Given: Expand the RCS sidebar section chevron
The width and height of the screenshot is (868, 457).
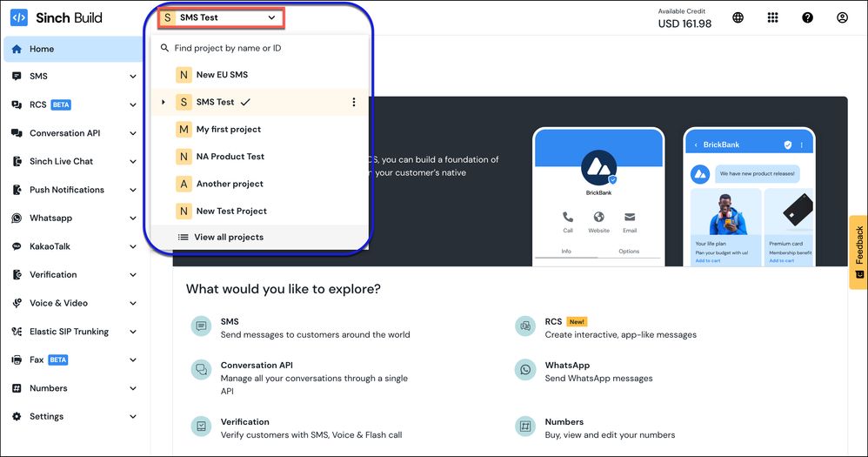Looking at the screenshot, I should coord(133,104).
